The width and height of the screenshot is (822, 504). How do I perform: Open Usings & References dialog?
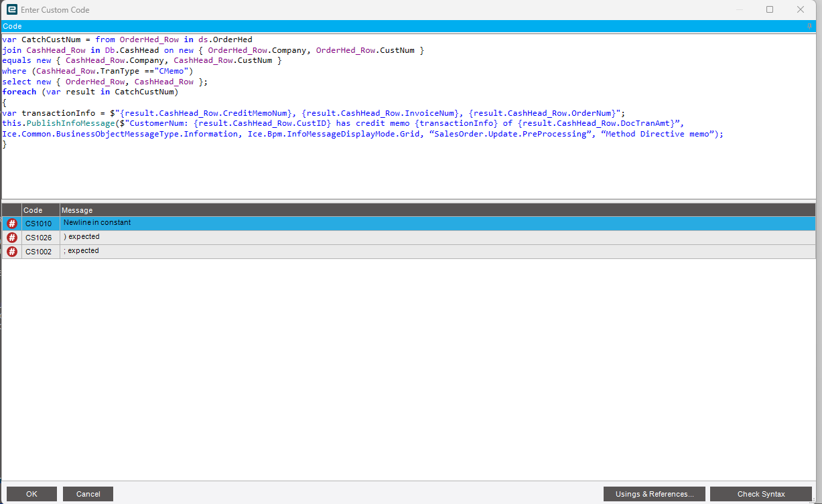tap(654, 493)
